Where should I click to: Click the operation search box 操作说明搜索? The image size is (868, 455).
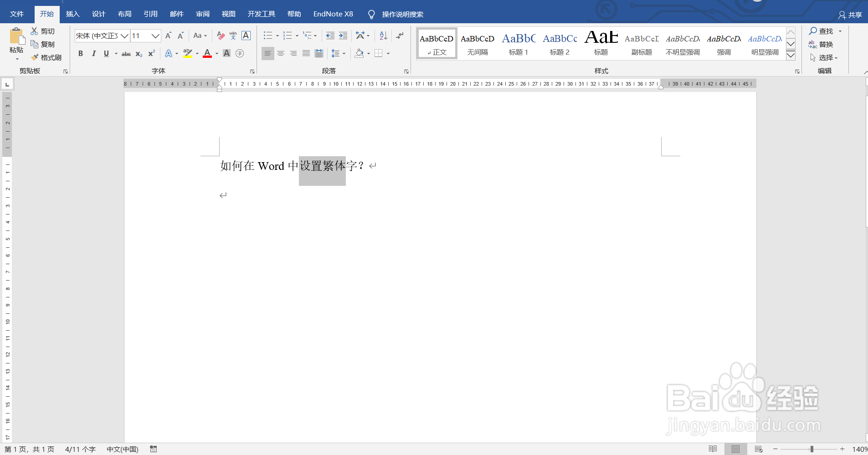(403, 15)
